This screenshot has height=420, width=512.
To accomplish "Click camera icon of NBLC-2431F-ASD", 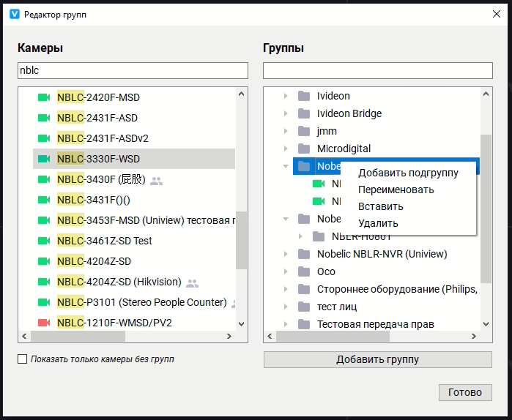I will pyautogui.click(x=44, y=118).
